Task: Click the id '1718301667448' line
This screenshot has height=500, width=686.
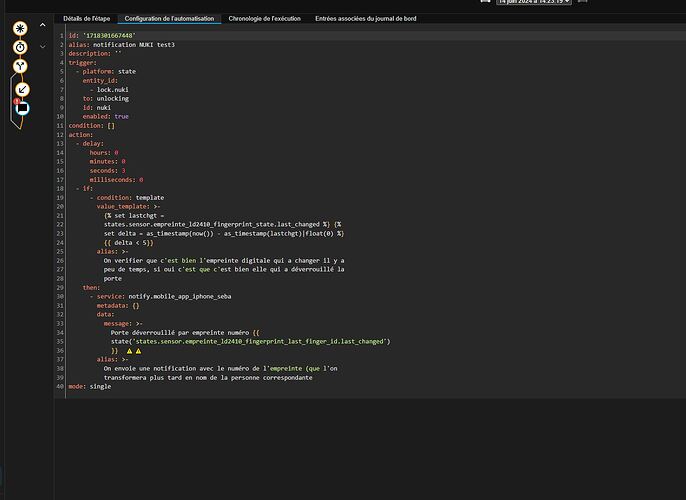Action: [102, 35]
